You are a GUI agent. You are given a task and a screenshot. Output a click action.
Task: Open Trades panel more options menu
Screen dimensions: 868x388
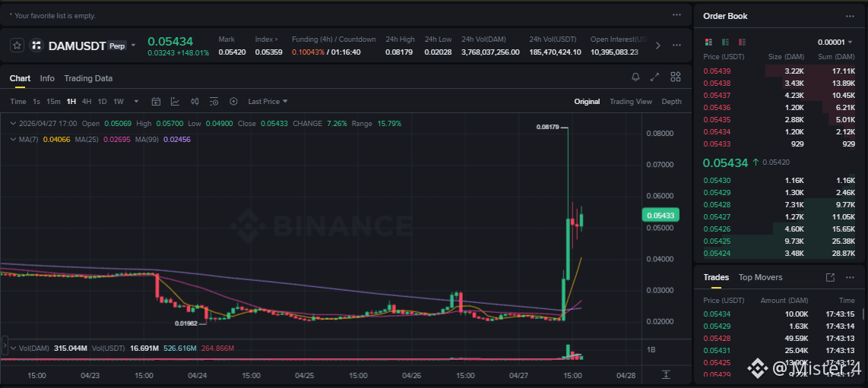[850, 277]
